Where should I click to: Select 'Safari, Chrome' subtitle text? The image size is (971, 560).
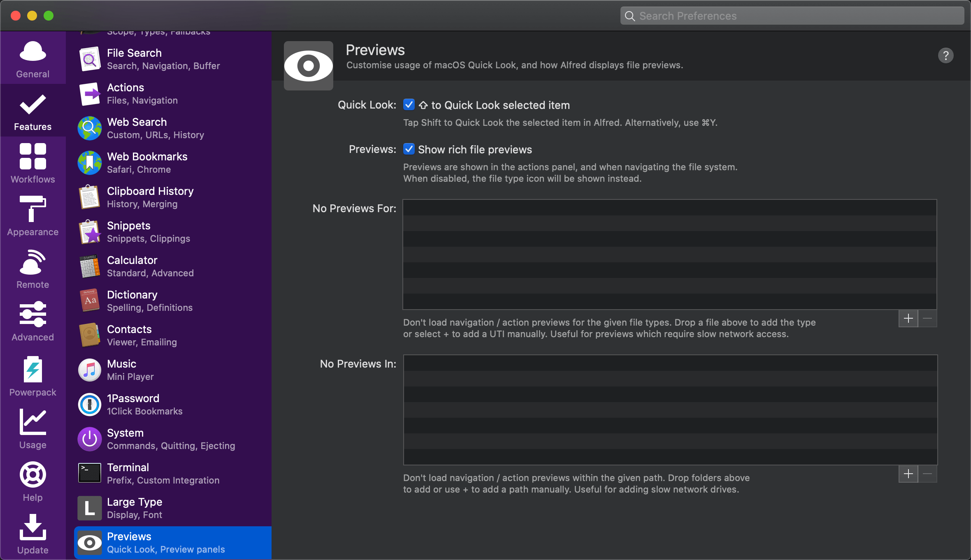tap(139, 170)
